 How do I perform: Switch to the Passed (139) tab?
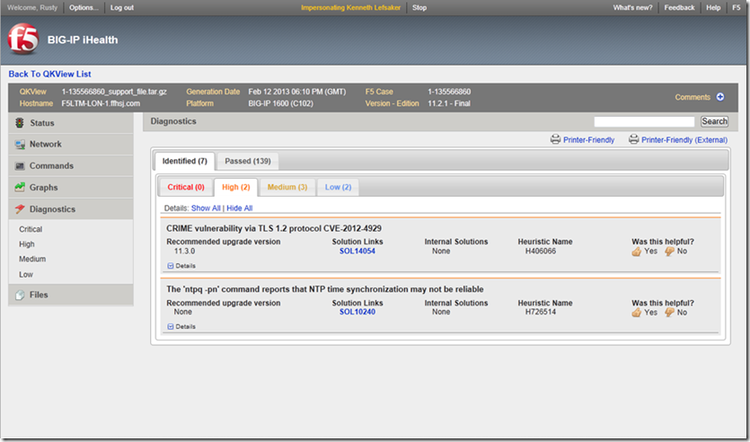tap(248, 161)
